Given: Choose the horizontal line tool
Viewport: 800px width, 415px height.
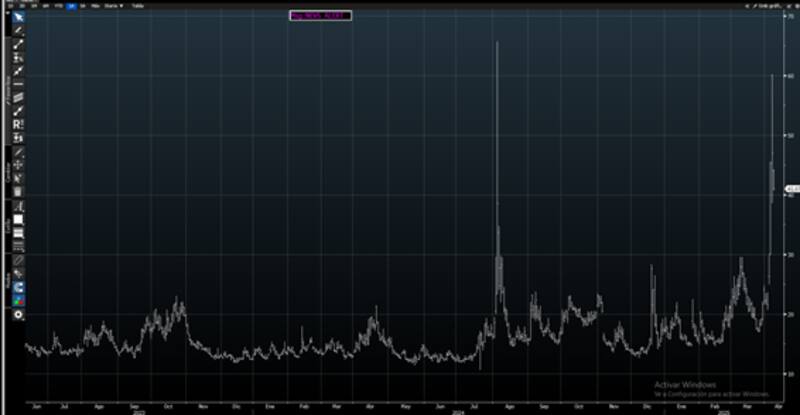Looking at the screenshot, I should [18, 84].
